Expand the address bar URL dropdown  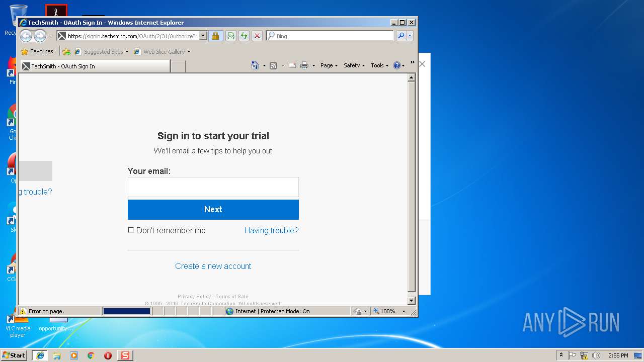click(x=203, y=36)
